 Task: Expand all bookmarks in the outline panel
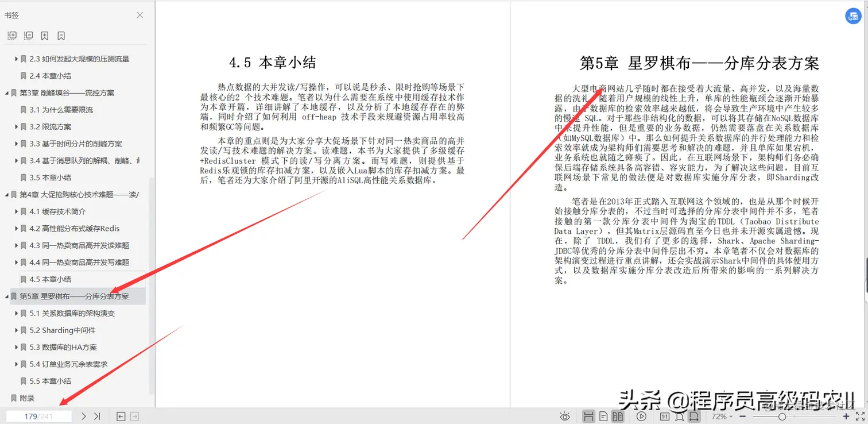point(11,36)
